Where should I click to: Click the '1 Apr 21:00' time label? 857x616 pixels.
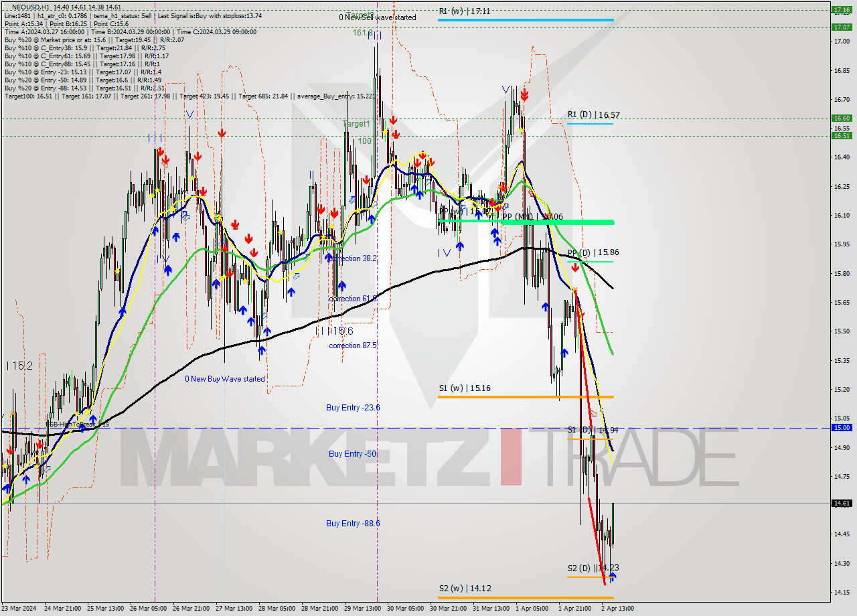(575, 609)
